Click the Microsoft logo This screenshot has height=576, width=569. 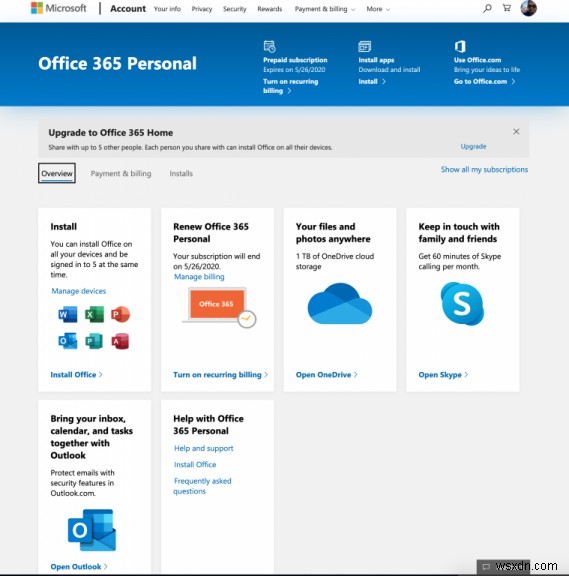[58, 8]
